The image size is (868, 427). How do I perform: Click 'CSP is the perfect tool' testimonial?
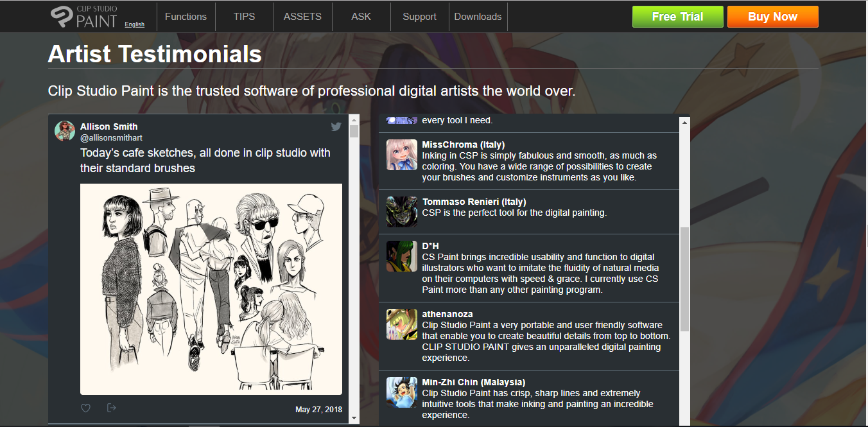point(514,213)
